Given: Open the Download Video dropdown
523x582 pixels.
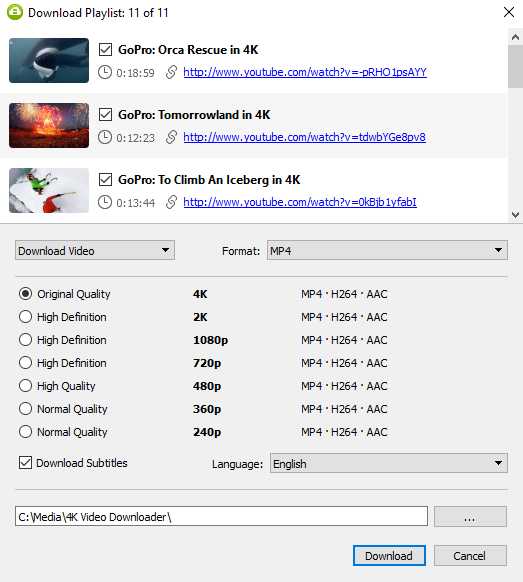Looking at the screenshot, I should tap(95, 251).
